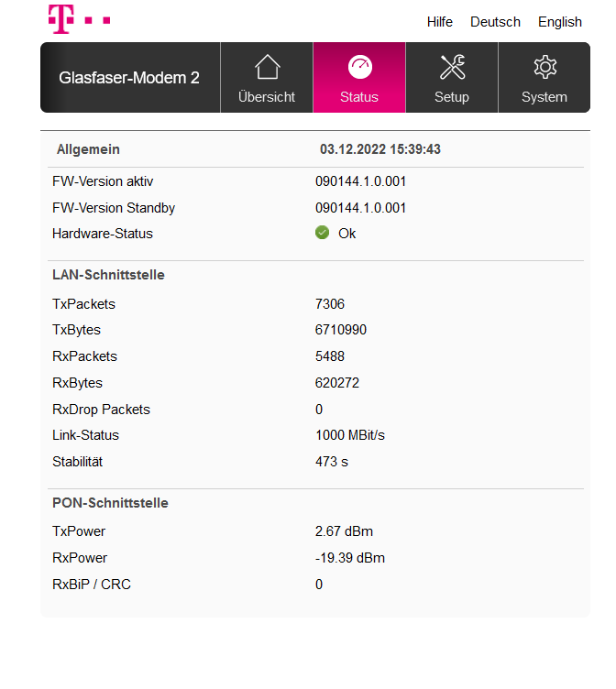Go to the System tab label
The height and width of the screenshot is (689, 616).
544,97
